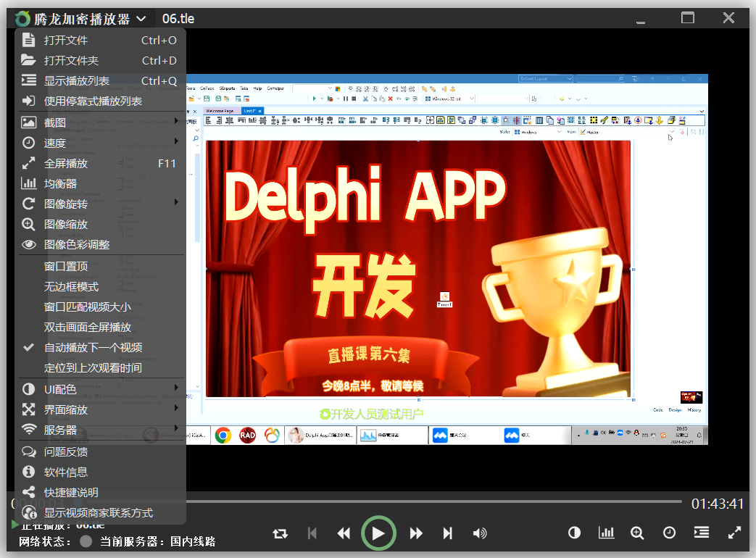756x558 pixels.
Task: Click the 网络状态 indicator circle
Action: coord(86,541)
